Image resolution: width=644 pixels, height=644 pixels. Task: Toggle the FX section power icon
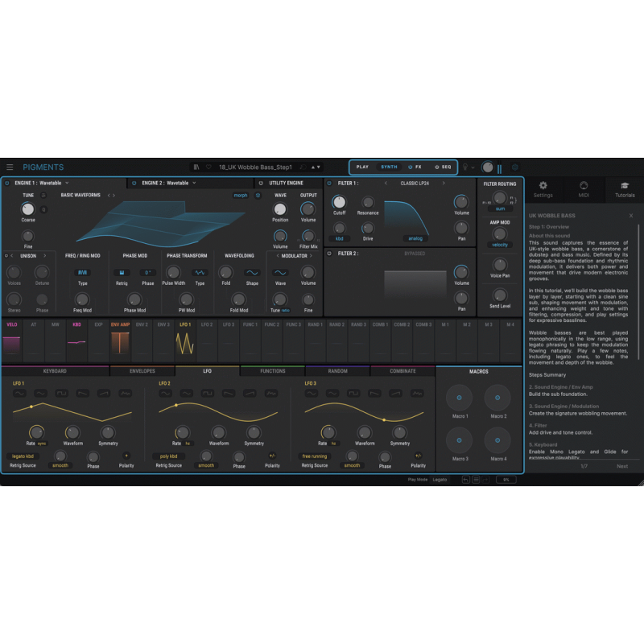[x=410, y=167]
